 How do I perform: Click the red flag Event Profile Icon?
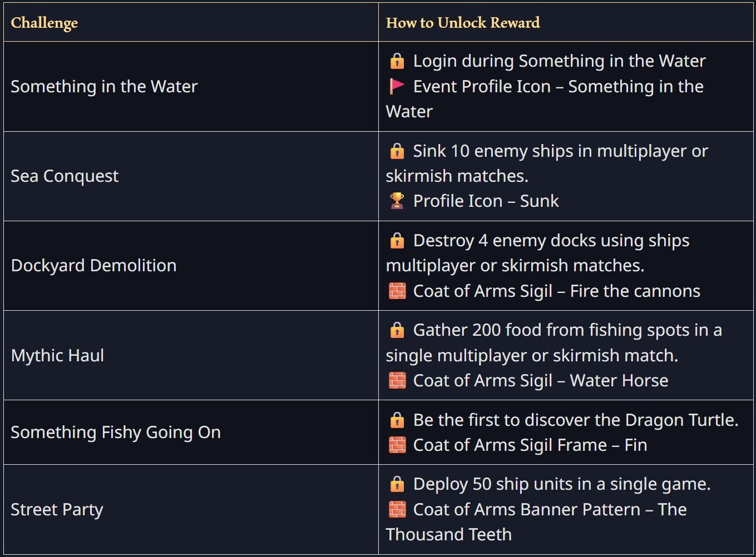coord(397,87)
